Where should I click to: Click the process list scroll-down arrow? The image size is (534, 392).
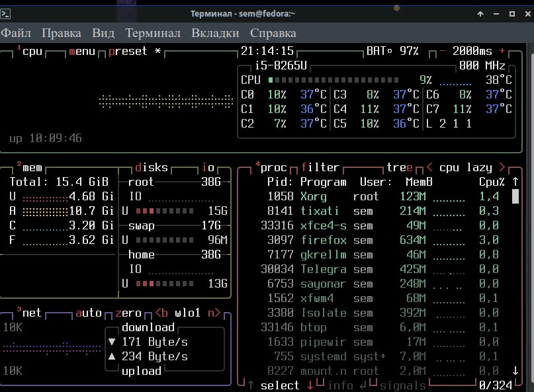tap(515, 371)
